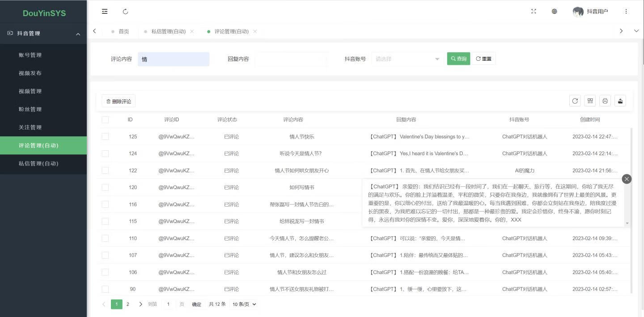Print the comment list
644x317 pixels.
pyautogui.click(x=605, y=101)
